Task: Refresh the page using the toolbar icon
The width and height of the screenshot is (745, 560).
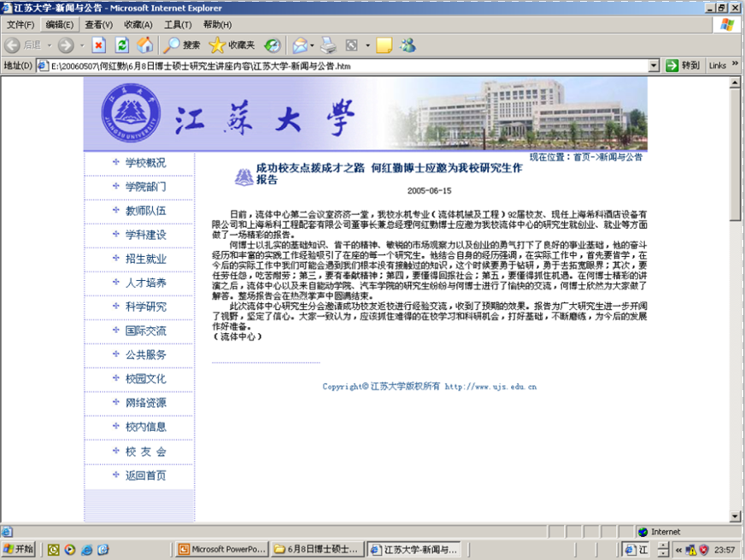Action: coord(122,44)
